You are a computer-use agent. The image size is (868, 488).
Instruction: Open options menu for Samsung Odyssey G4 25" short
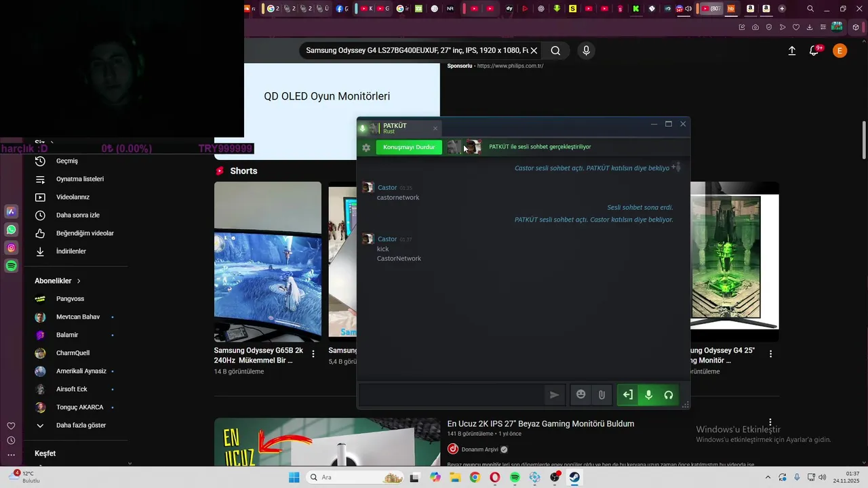pos(770,354)
